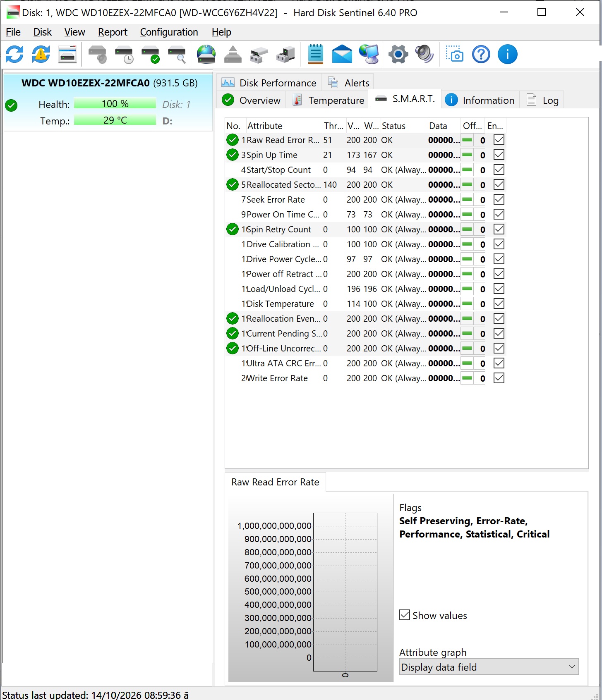Select the Current Pending Sector row
This screenshot has height=700, width=602.
click(x=365, y=334)
